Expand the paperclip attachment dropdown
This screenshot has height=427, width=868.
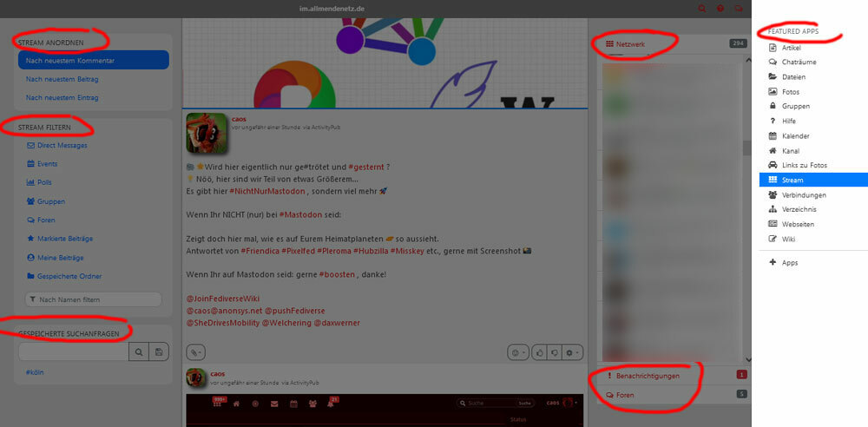pyautogui.click(x=196, y=352)
